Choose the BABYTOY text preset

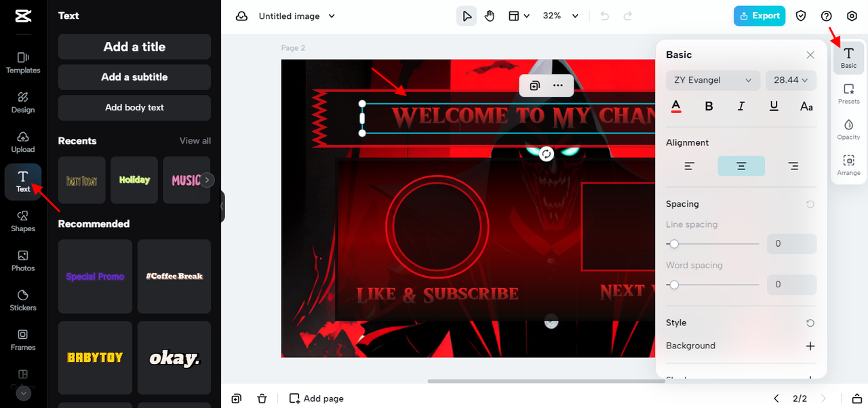pyautogui.click(x=95, y=358)
